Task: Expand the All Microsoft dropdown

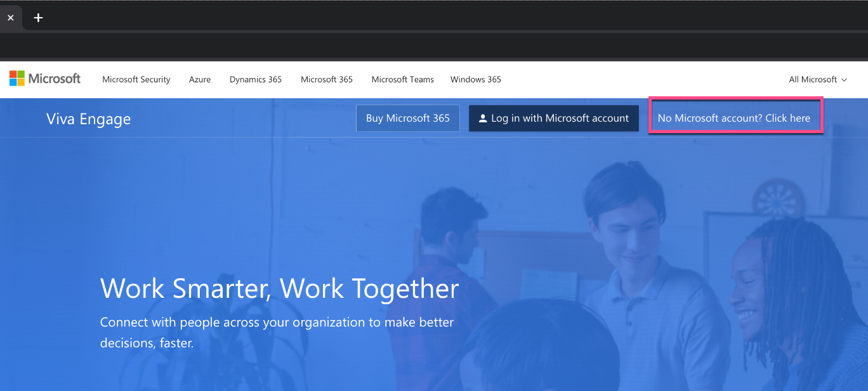Action: 817,79
